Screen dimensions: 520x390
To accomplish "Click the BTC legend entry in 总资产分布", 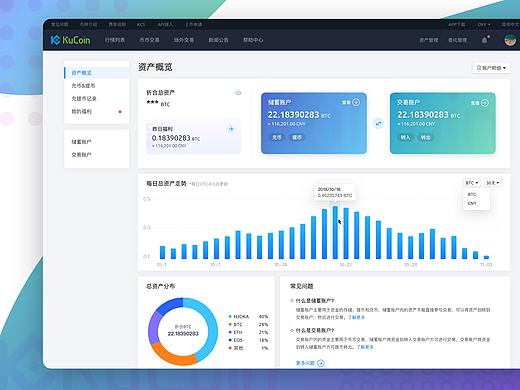I will [x=248, y=324].
